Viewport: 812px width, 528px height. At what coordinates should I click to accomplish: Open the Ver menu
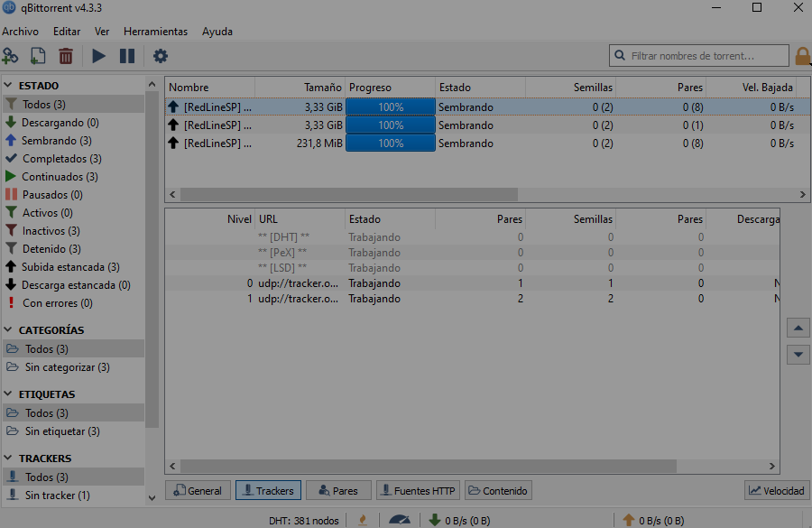click(x=102, y=32)
